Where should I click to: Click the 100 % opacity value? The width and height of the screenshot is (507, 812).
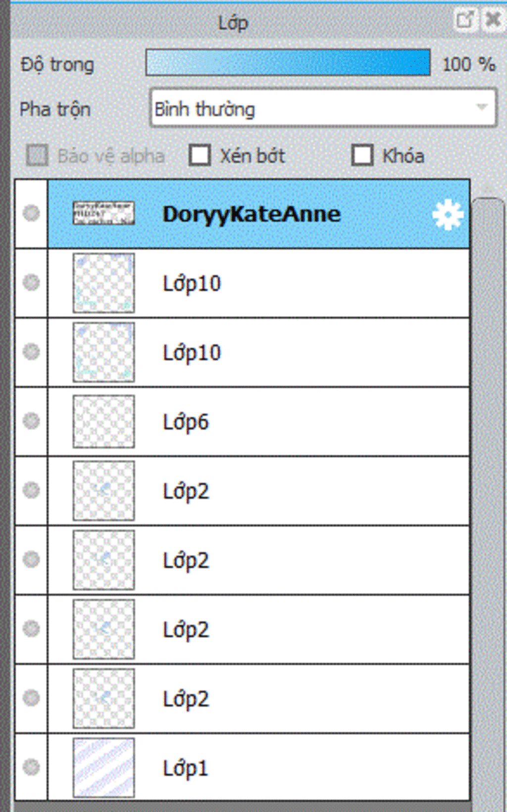[x=468, y=64]
